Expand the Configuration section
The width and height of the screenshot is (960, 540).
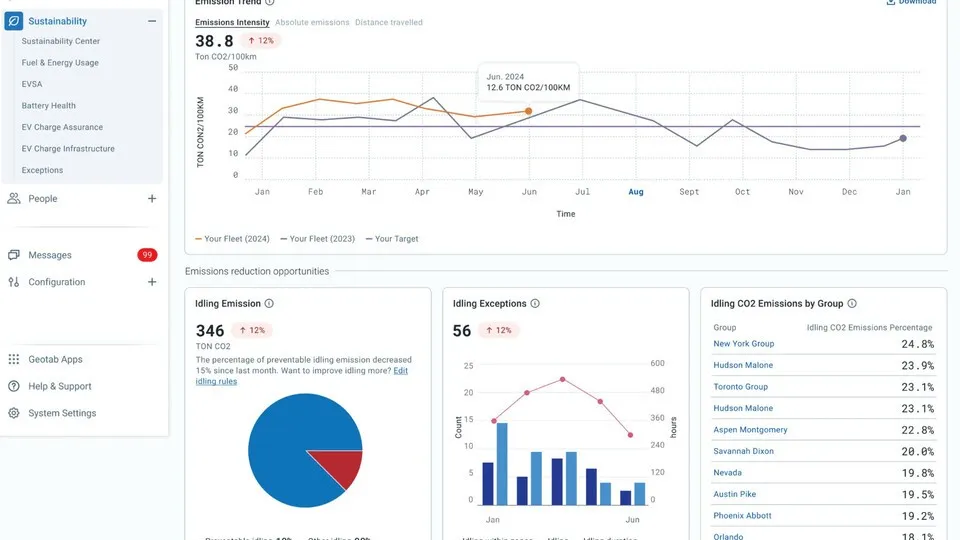(152, 282)
